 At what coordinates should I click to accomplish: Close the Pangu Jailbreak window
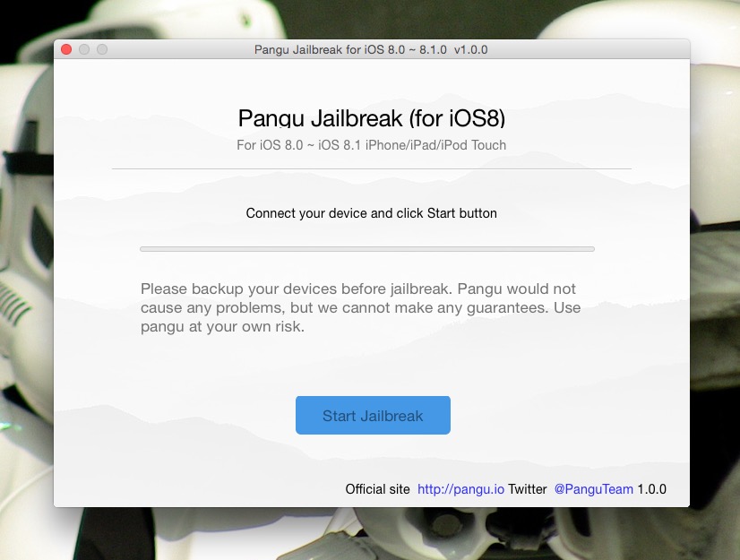coord(66,49)
